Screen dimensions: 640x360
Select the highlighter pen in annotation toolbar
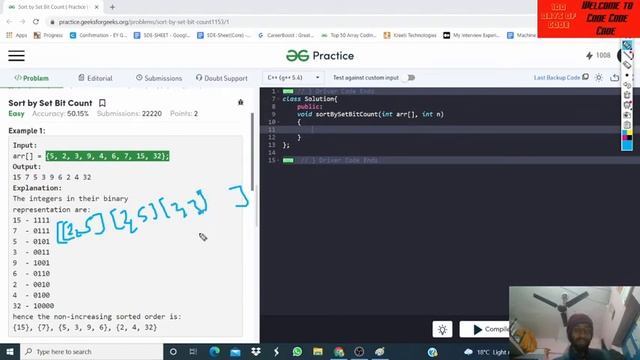pyautogui.click(x=627, y=45)
